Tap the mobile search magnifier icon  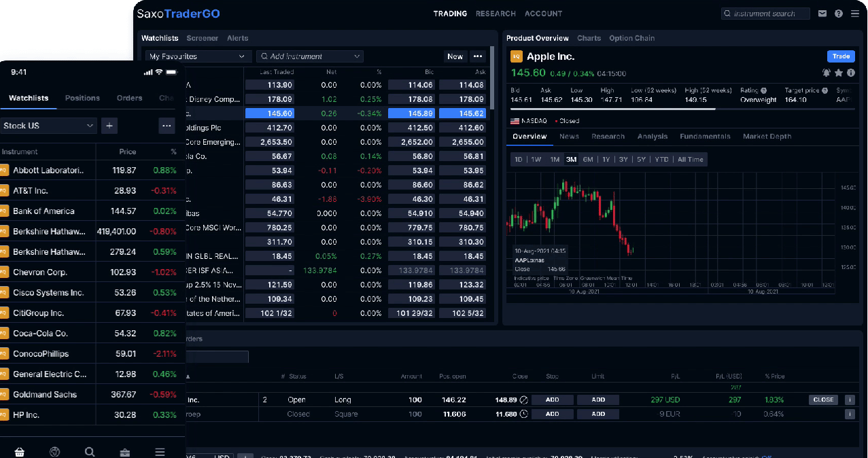90,452
